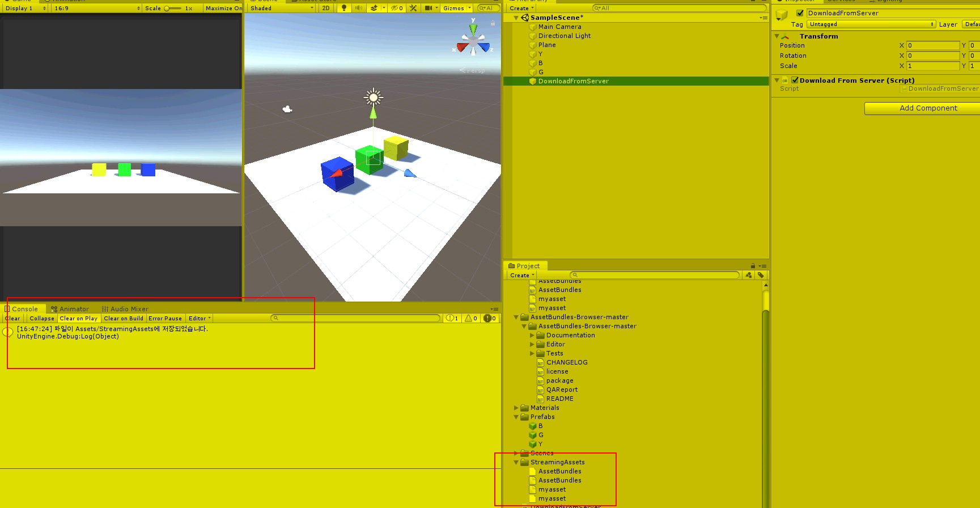Image resolution: width=980 pixels, height=508 pixels.
Task: Click the GameObject cube icon in Inspector
Action: pyautogui.click(x=782, y=15)
